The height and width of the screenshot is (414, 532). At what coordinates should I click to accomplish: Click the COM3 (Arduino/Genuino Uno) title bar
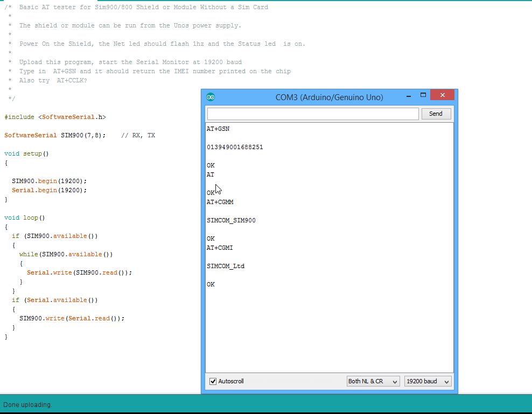[329, 97]
